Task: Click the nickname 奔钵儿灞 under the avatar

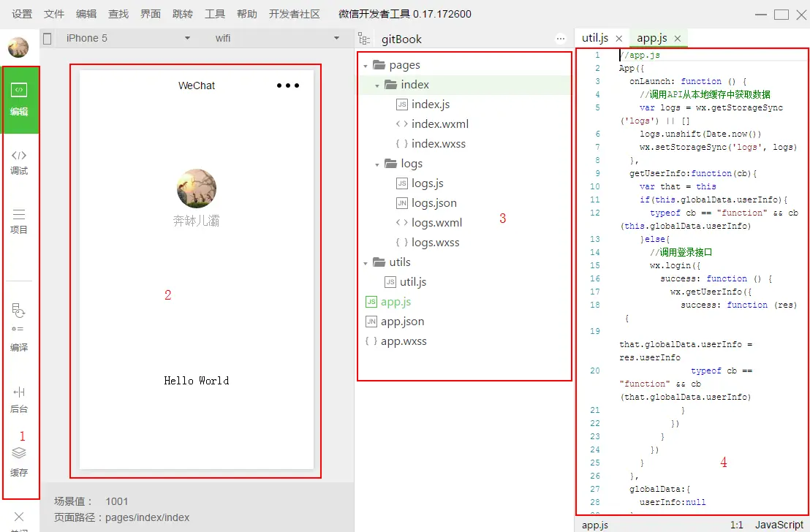Action: 197,221
